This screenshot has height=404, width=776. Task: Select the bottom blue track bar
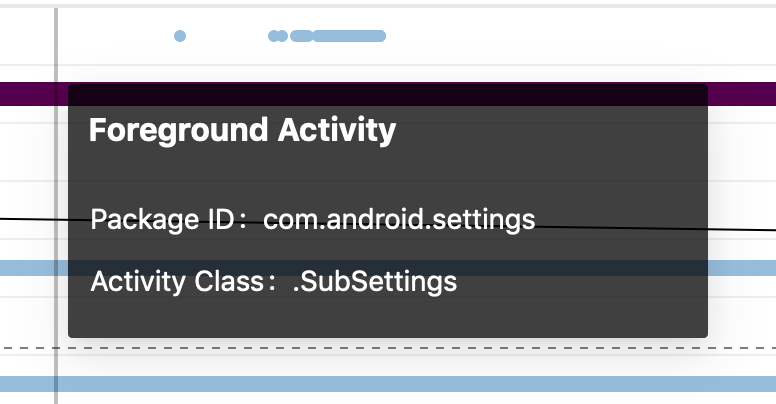point(400,384)
